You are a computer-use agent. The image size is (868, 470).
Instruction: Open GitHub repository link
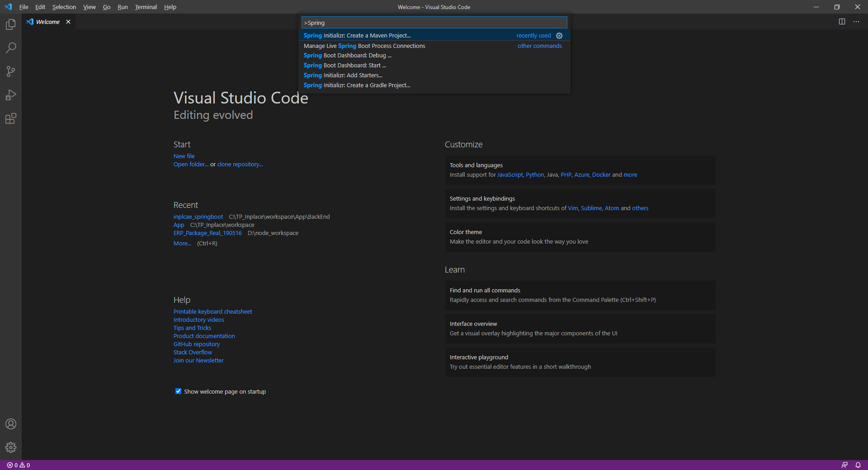[197, 344]
